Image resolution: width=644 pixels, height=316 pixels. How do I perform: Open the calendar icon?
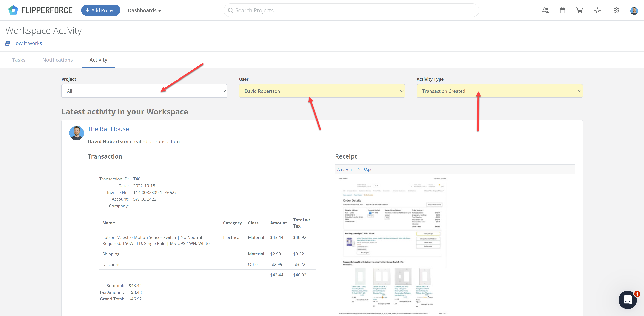563,10
